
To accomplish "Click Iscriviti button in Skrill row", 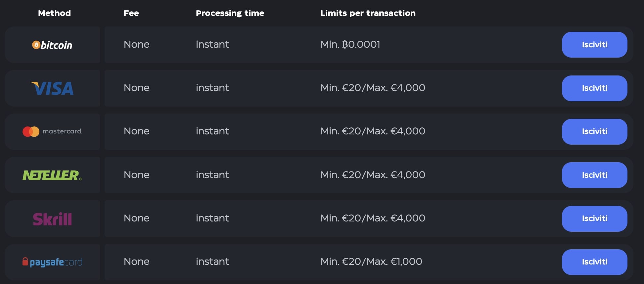I will [594, 219].
